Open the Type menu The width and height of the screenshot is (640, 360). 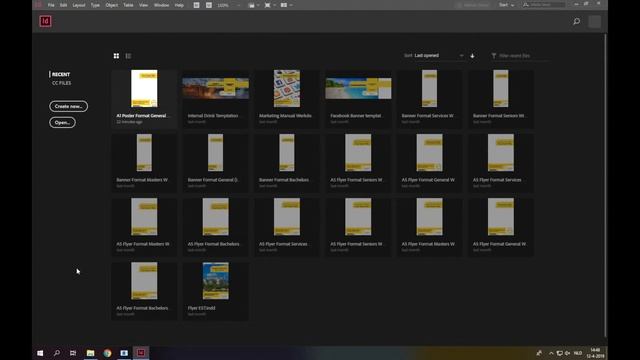pyautogui.click(x=95, y=5)
